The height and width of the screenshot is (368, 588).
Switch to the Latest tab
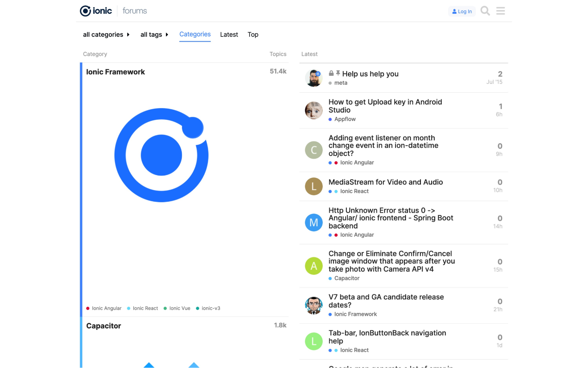pyautogui.click(x=229, y=34)
